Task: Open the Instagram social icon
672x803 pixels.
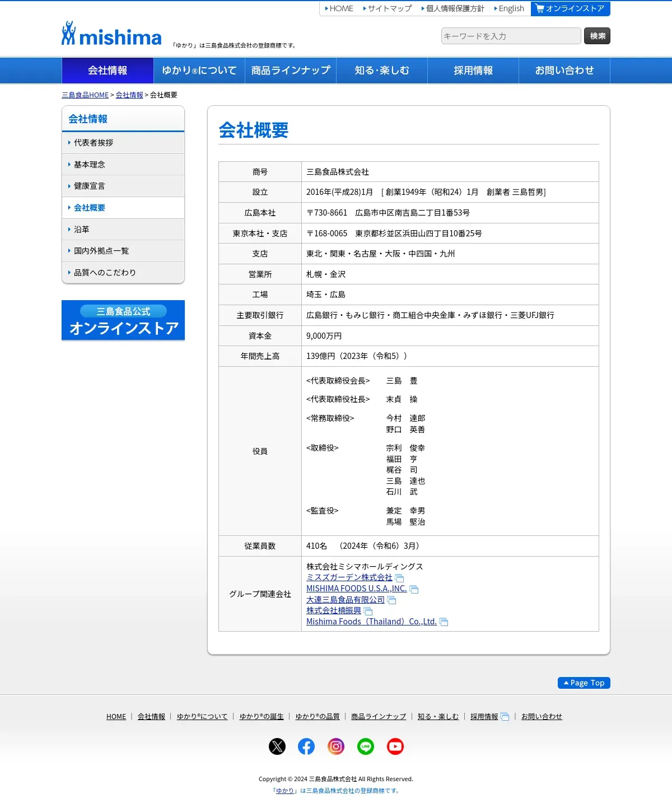Action: point(336,746)
